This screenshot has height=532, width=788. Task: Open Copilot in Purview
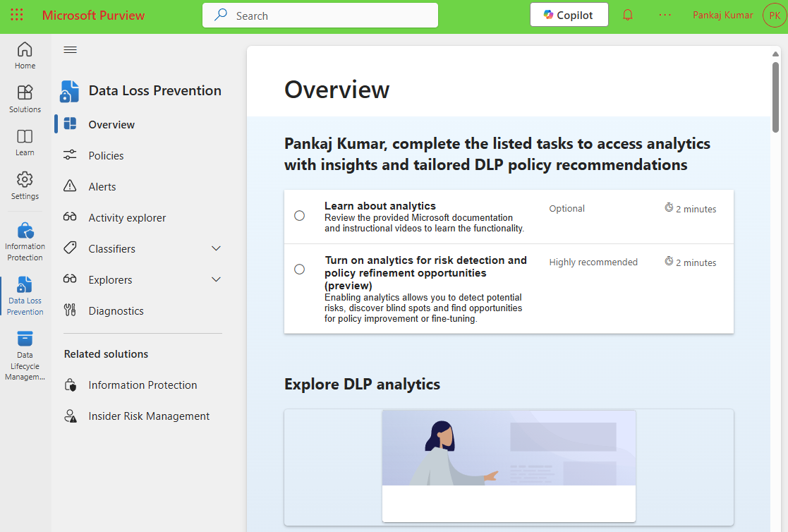(569, 14)
